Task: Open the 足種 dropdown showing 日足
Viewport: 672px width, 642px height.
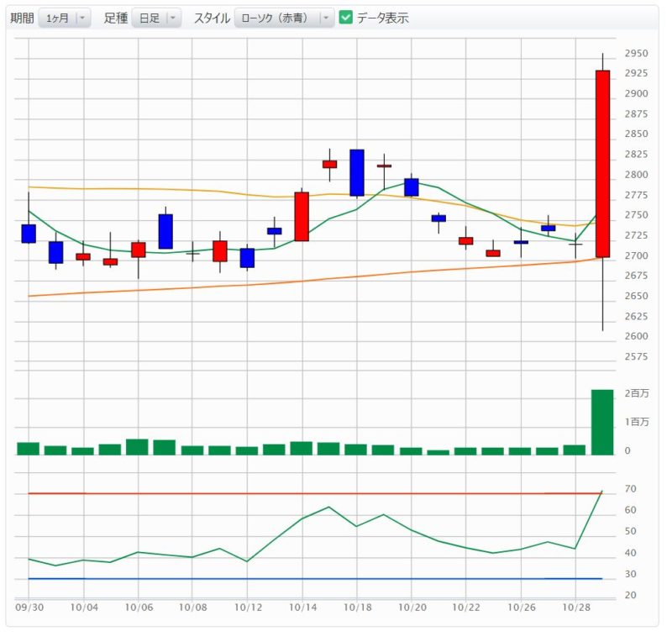Action: click(x=156, y=18)
